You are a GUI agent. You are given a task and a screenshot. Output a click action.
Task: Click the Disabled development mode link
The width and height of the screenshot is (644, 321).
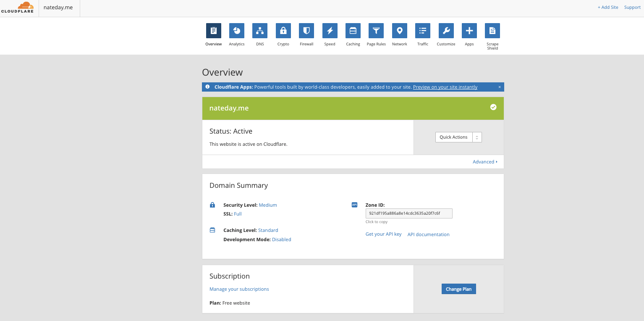pyautogui.click(x=282, y=239)
